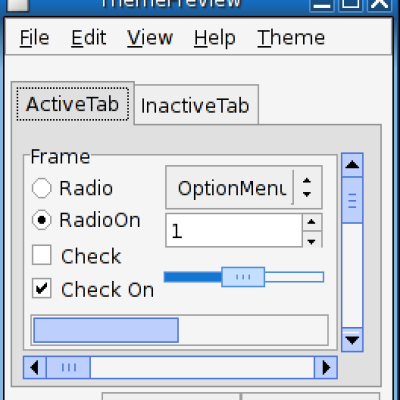Enable the Check checkbox
Image resolution: width=400 pixels, height=400 pixels.
(76, 256)
